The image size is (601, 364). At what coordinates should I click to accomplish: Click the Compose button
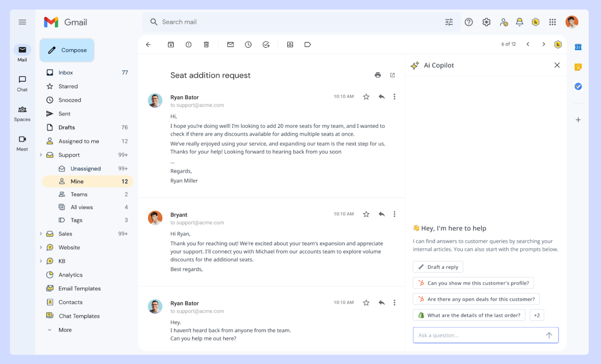[x=67, y=50]
